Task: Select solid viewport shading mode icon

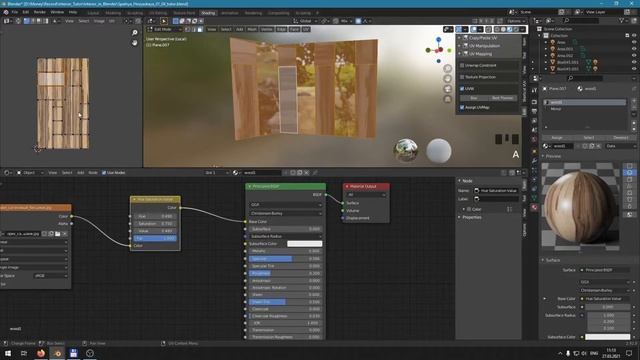Action: (x=503, y=29)
